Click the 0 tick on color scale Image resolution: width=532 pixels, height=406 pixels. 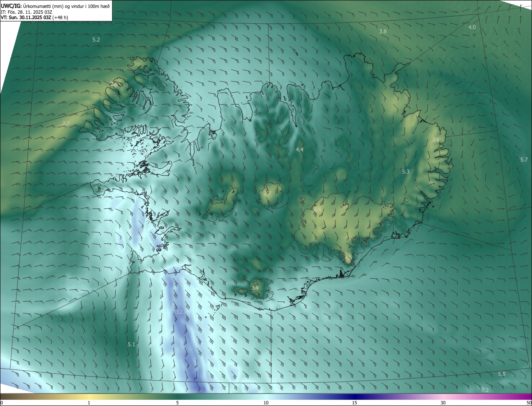point(2,403)
